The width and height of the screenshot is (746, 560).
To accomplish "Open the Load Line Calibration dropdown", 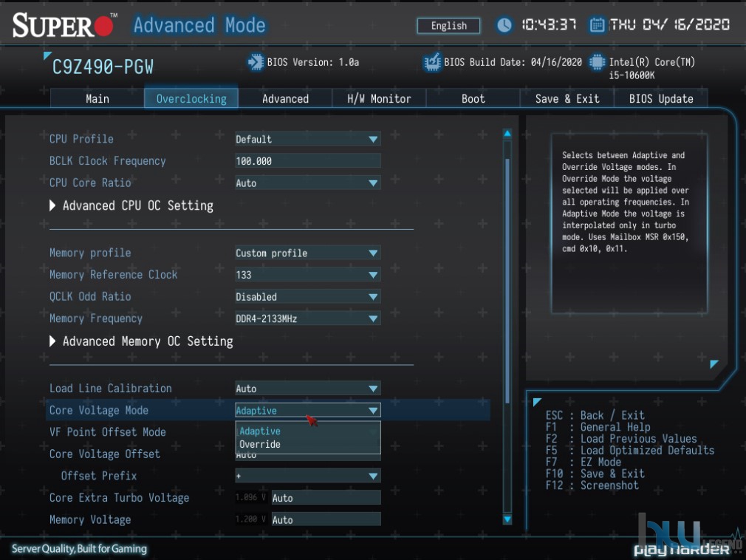I will (308, 389).
